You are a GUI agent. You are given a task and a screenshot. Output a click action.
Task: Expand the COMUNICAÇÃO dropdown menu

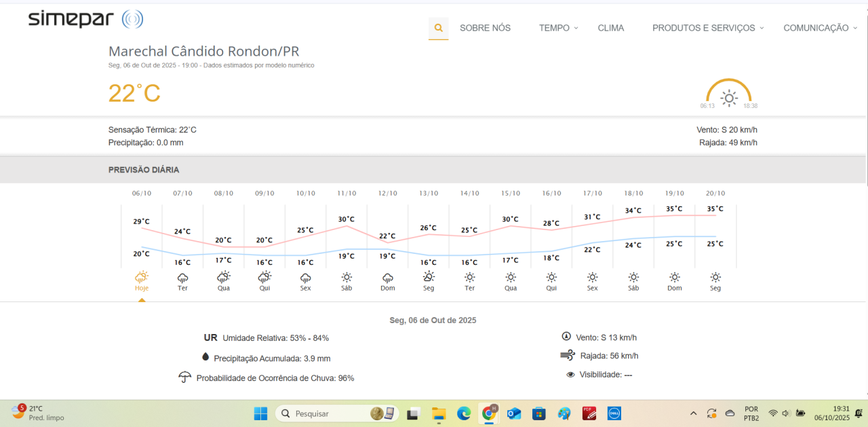coord(819,28)
